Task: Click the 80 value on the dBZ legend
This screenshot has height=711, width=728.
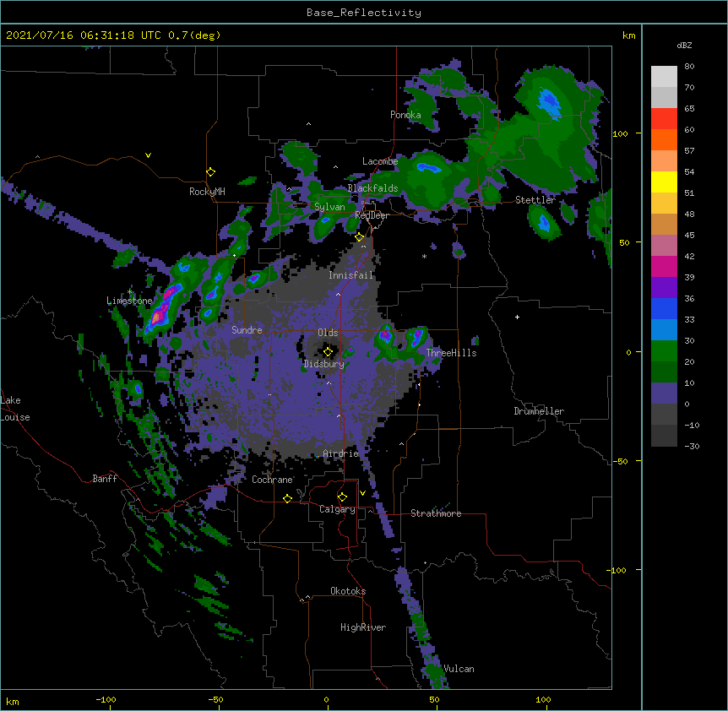Action: pos(689,67)
